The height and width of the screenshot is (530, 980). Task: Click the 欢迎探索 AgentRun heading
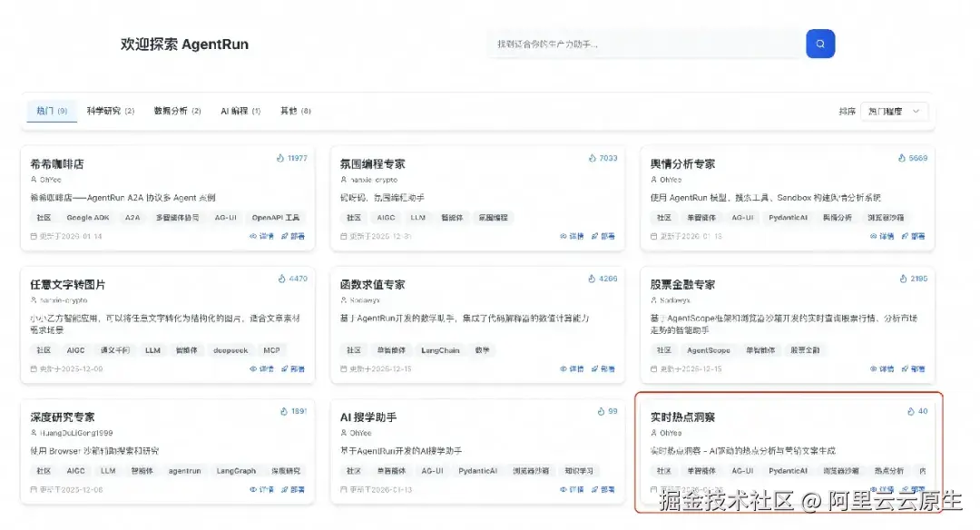point(184,44)
